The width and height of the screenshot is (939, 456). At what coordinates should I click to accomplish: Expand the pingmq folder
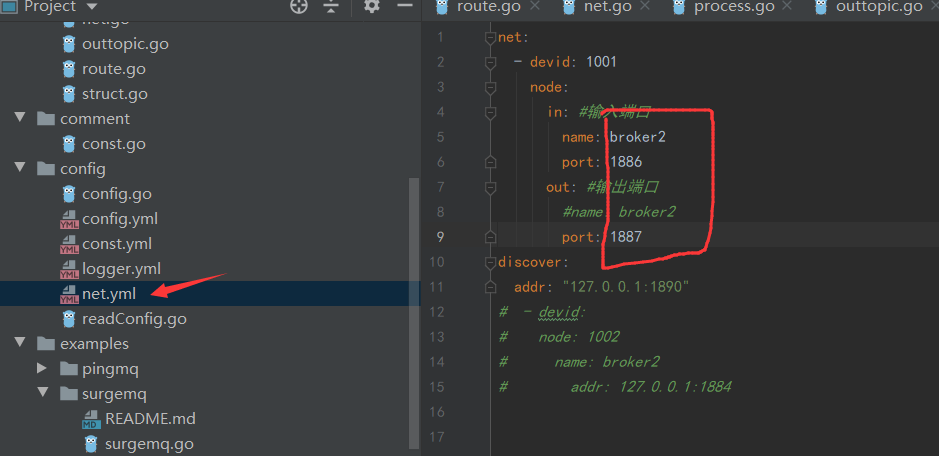pyautogui.click(x=42, y=367)
